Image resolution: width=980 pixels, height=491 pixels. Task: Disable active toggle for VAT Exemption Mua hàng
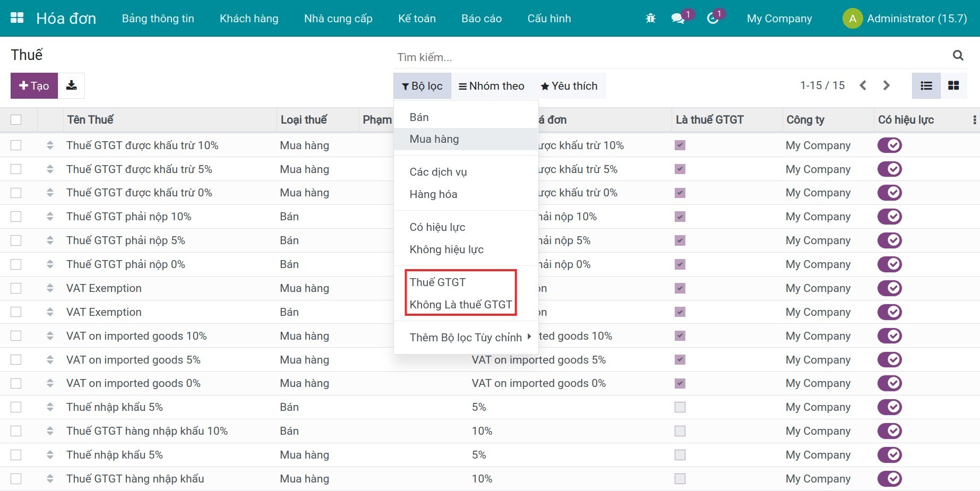pyautogui.click(x=889, y=288)
